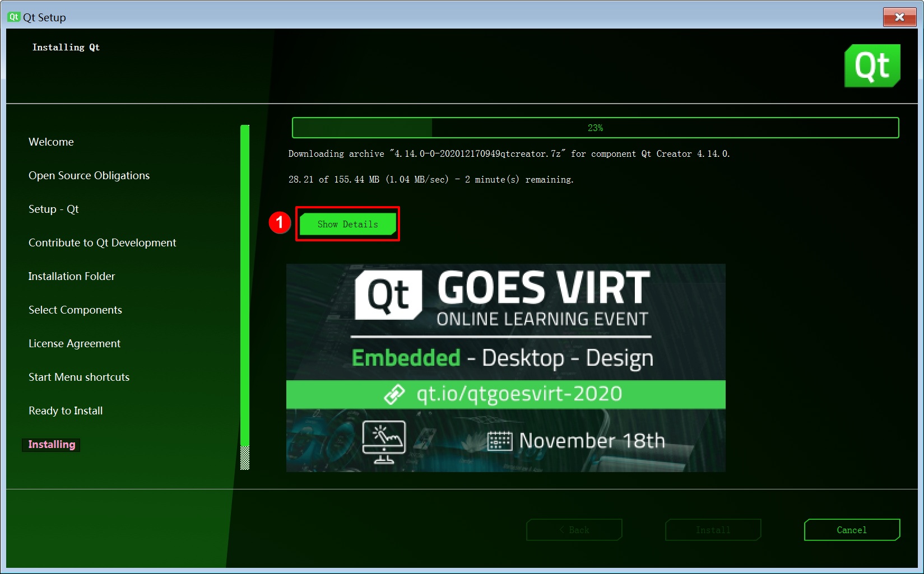The height and width of the screenshot is (574, 924).
Task: Click the Show Details button
Action: 347,224
